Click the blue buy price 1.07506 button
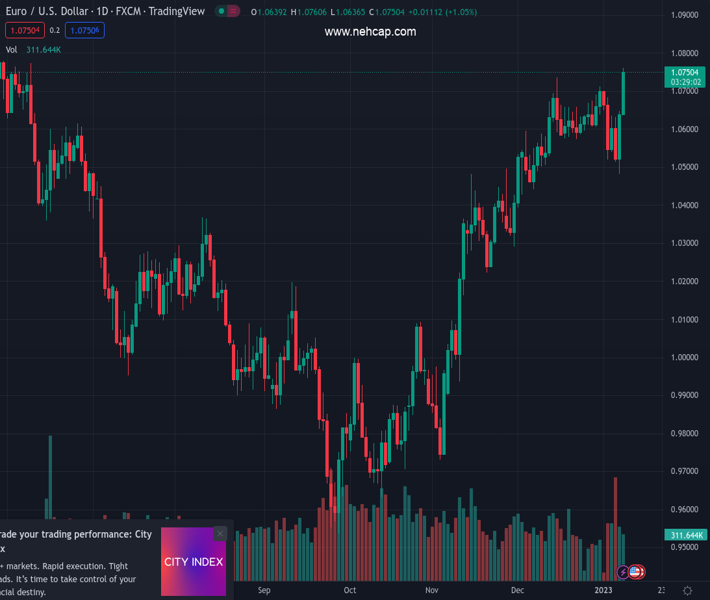 (85, 31)
